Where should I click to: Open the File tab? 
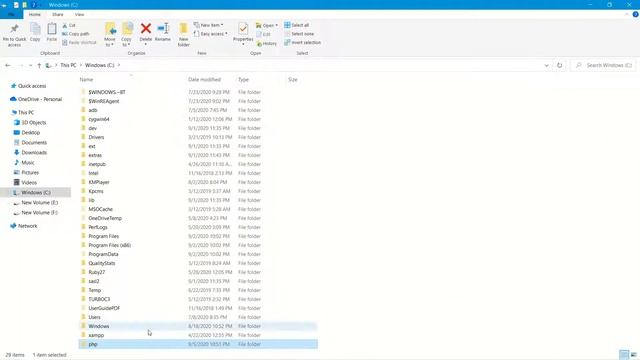pyautogui.click(x=11, y=15)
